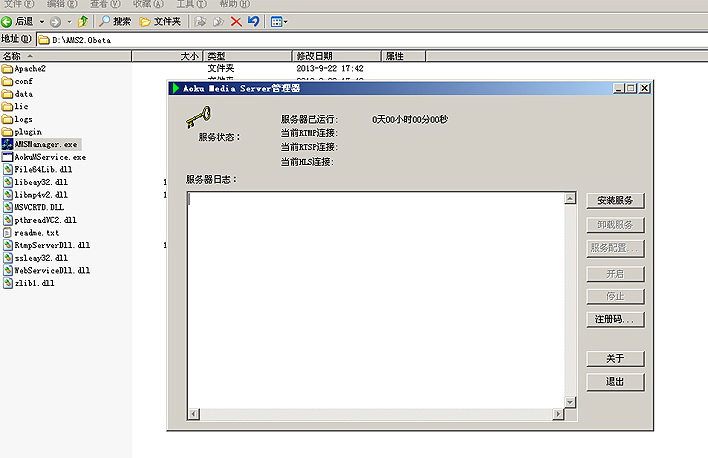Image resolution: width=708 pixels, height=458 pixels.
Task: Go back with the 后退 button
Action: 17,21
